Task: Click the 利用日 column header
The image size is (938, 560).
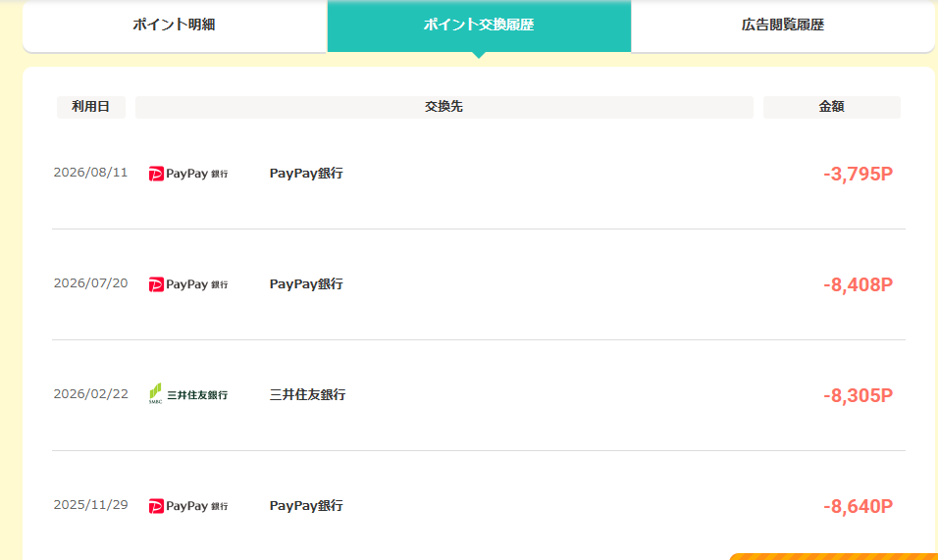Action: point(91,107)
